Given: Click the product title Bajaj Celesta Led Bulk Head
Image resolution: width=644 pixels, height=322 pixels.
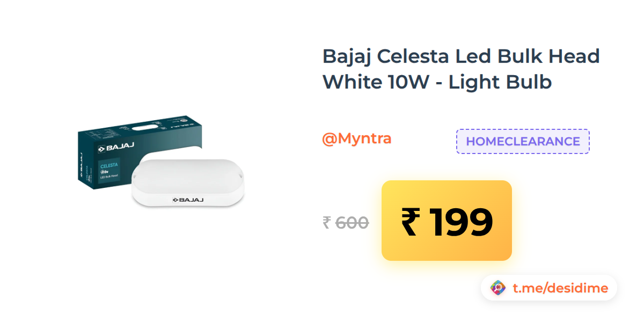Looking at the screenshot, I should click(461, 56).
